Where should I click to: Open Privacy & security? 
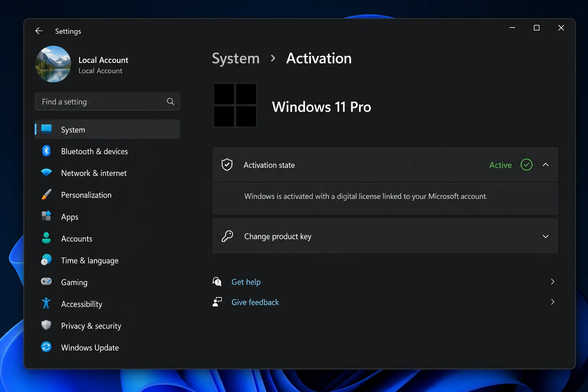pos(91,326)
